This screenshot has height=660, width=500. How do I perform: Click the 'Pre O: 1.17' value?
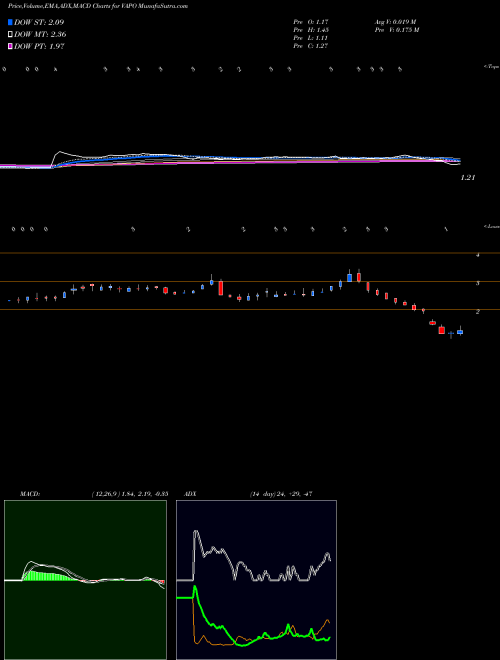[x=311, y=22]
